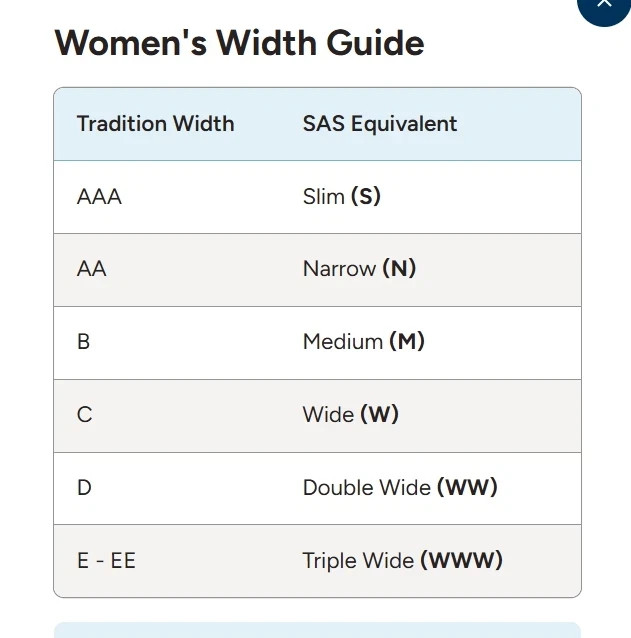Click the Women's Width Guide heading
The image size is (631, 638).
(x=239, y=43)
